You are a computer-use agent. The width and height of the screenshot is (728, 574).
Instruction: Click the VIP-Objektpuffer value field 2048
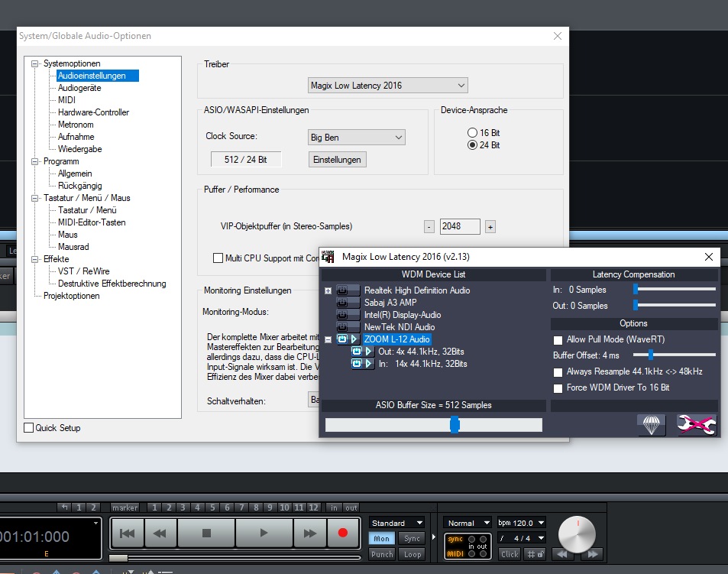[x=460, y=226]
